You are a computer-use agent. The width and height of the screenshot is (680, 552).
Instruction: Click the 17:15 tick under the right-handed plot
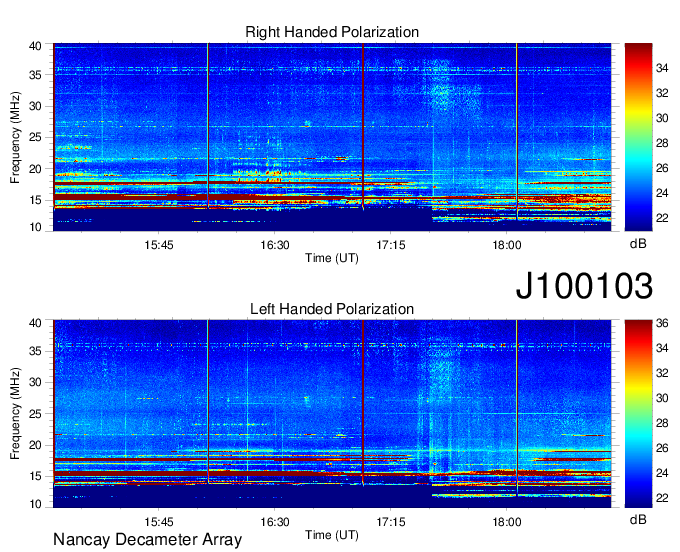coord(391,245)
